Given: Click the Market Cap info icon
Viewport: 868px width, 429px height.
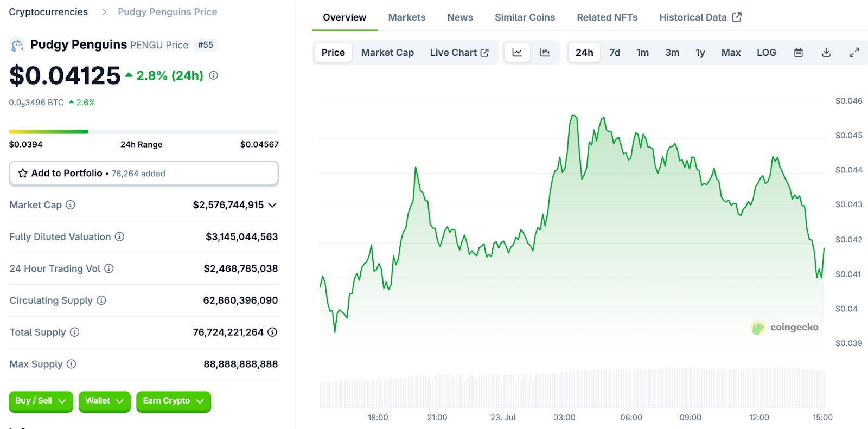Looking at the screenshot, I should coord(71,205).
